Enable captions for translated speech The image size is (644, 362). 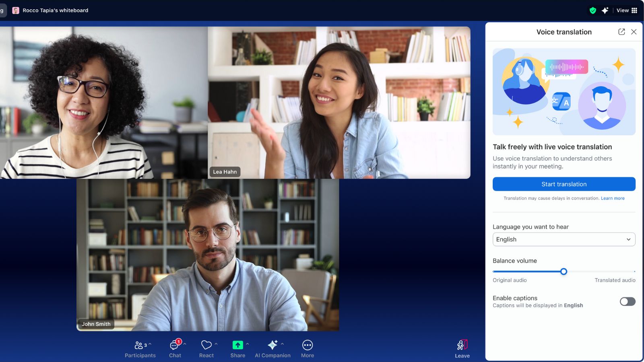[627, 301]
